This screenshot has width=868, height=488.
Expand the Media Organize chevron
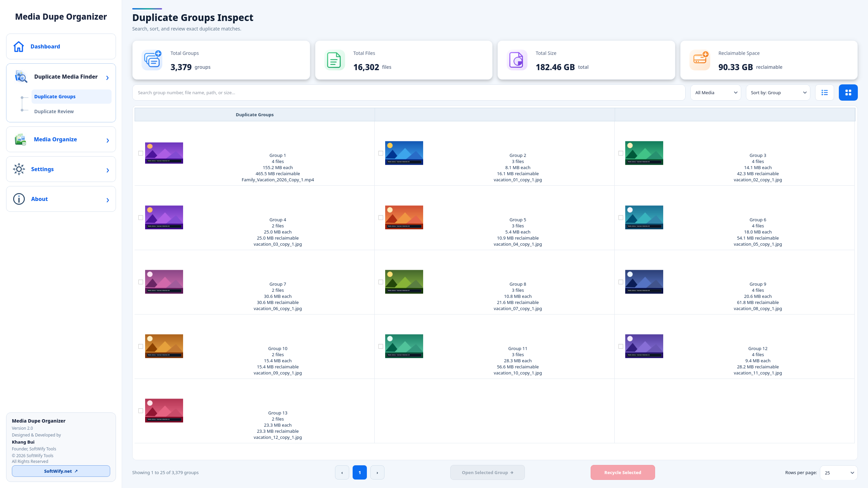click(108, 140)
